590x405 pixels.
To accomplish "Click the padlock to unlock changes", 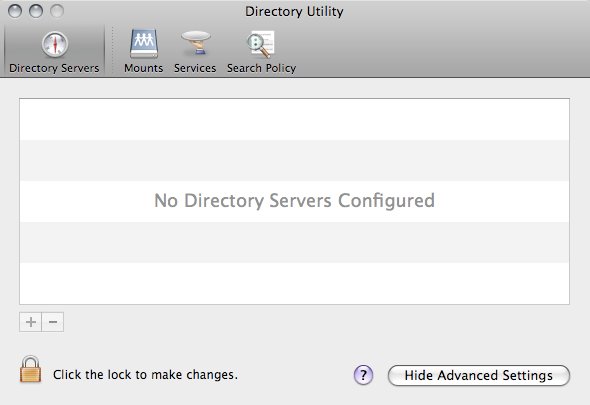I will (30, 369).
